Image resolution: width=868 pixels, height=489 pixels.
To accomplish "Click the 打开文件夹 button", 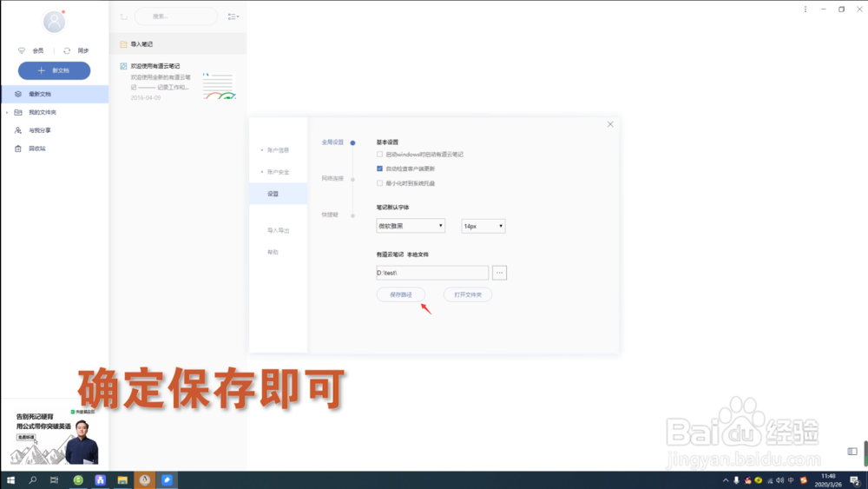I will click(x=468, y=294).
